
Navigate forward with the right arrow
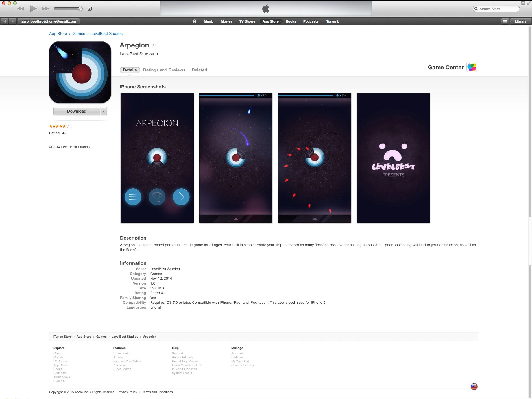12,21
